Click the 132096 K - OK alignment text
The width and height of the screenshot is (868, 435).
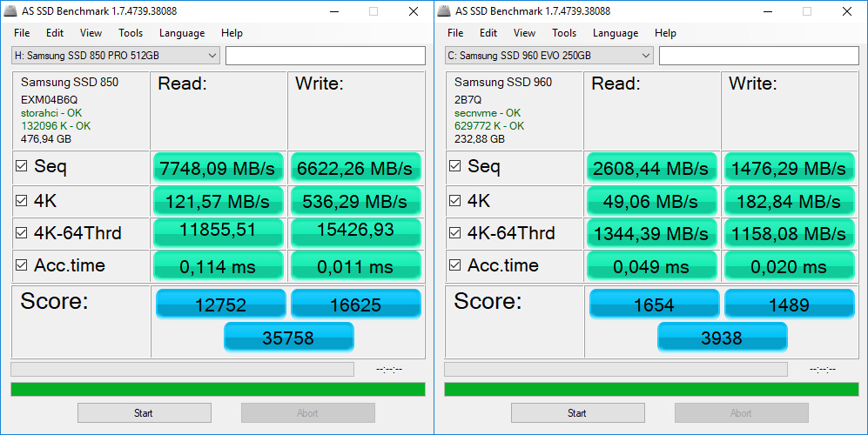tap(56, 126)
